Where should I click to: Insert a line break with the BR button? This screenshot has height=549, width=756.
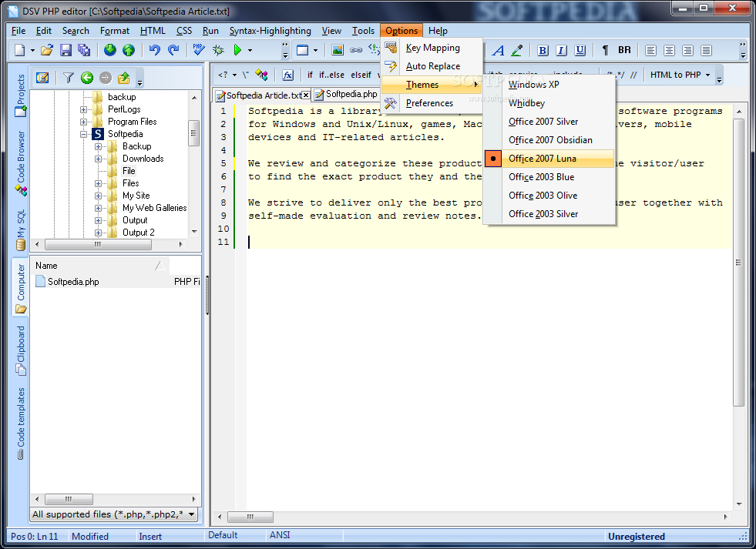click(624, 50)
